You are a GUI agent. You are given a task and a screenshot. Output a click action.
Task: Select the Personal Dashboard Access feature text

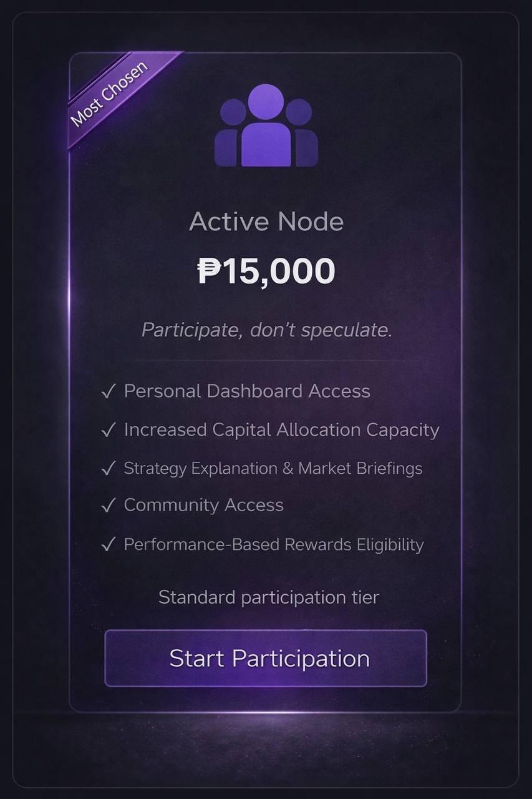247,391
